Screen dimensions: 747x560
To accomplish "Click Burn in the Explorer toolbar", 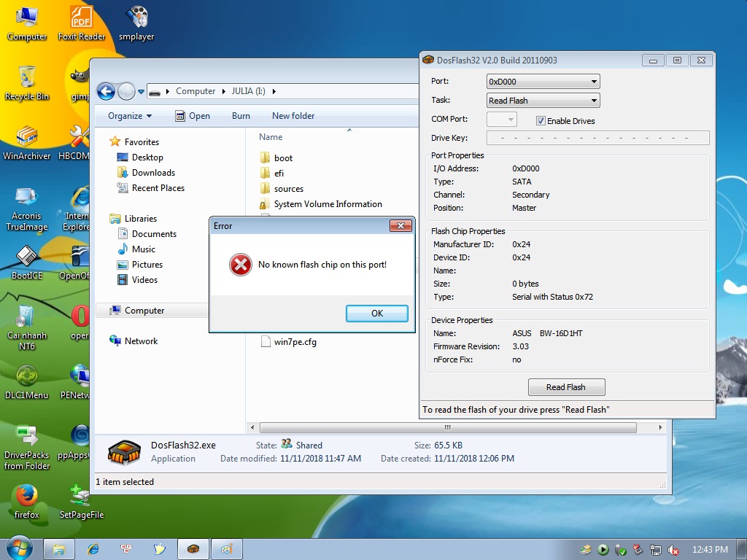I will point(241,116).
